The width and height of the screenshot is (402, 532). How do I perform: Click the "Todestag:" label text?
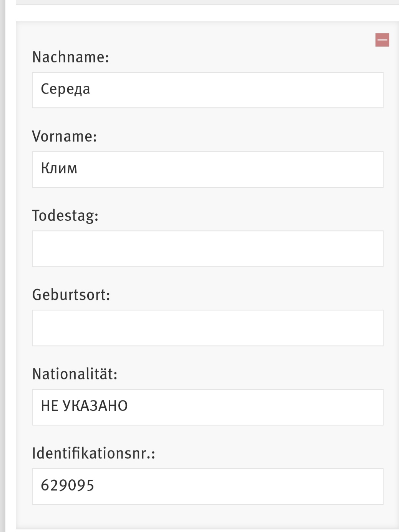65,215
